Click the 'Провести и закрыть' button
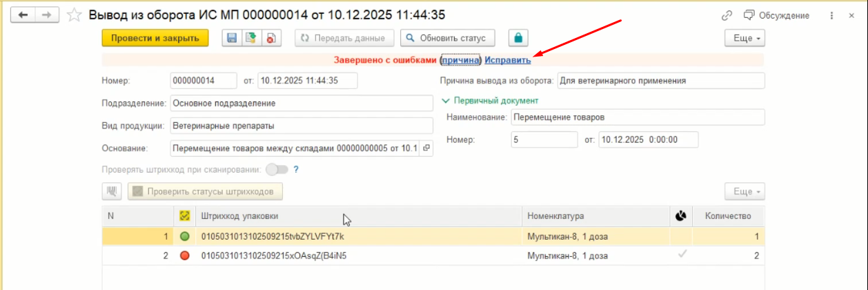The height and width of the screenshot is (290, 868). [155, 38]
